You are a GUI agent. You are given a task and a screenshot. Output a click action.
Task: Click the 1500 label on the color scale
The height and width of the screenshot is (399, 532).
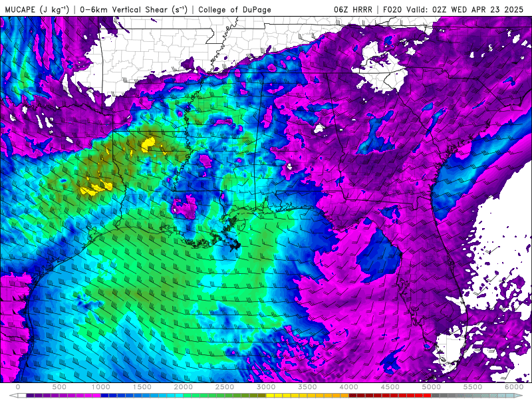pyautogui.click(x=142, y=387)
